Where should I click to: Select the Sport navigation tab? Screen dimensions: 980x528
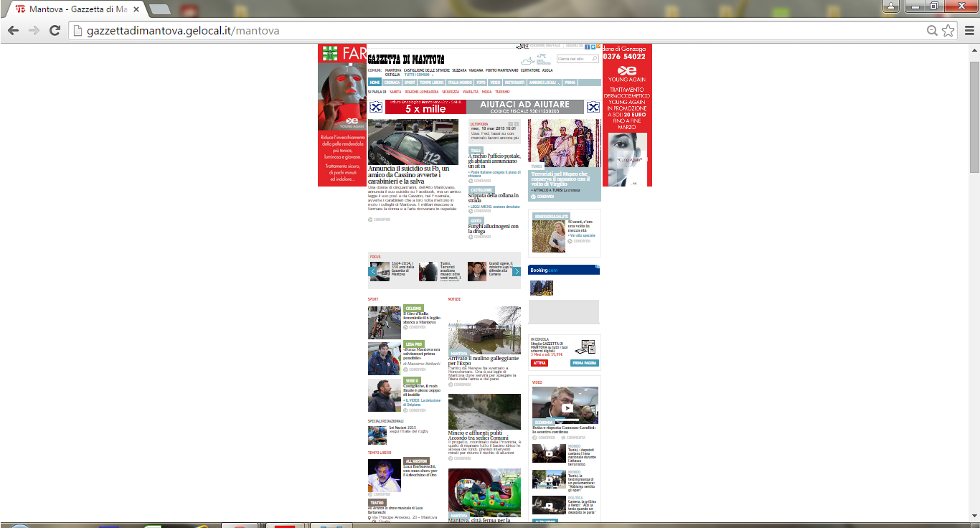[410, 82]
